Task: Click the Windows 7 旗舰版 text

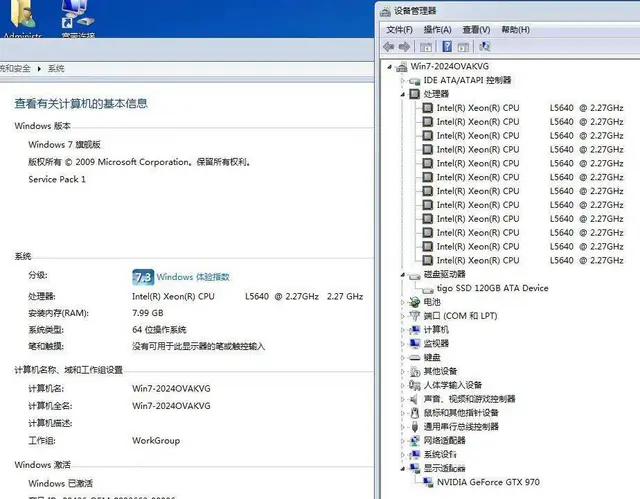Action: pos(64,144)
